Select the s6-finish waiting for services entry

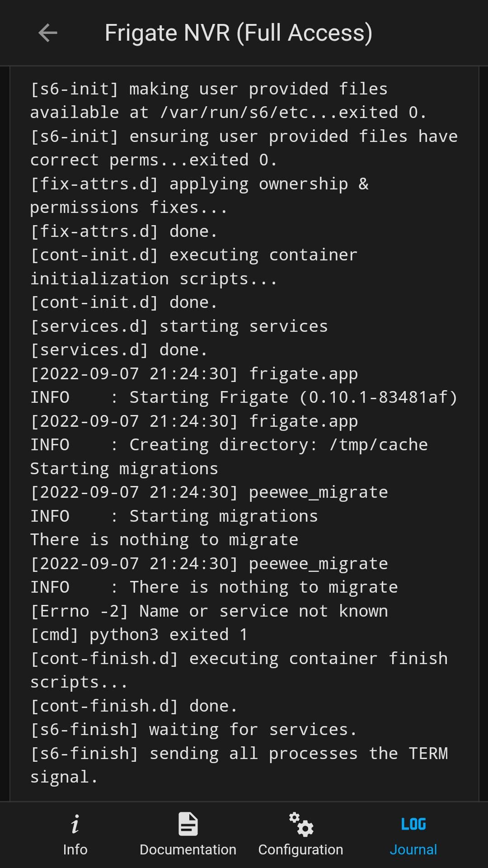click(x=193, y=729)
